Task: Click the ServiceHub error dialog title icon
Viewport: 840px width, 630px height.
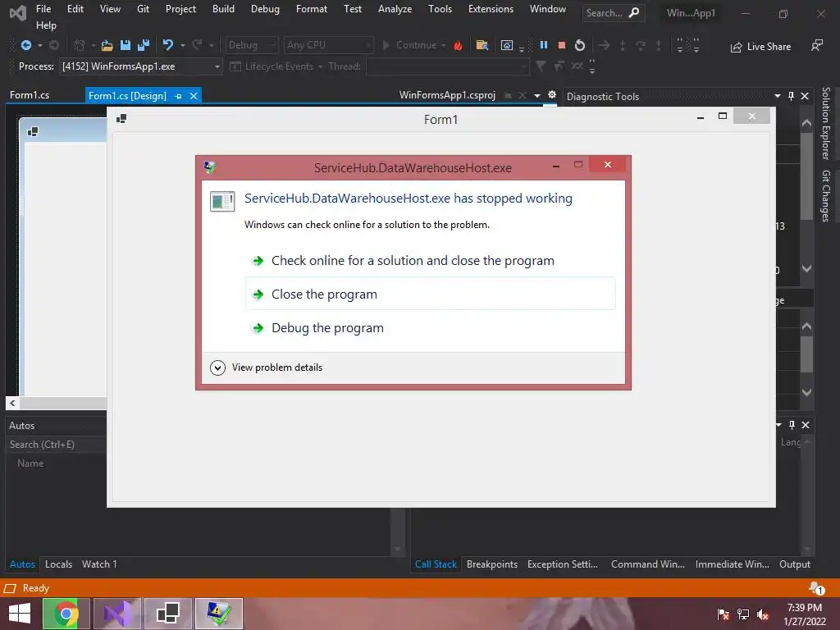Action: tap(210, 167)
